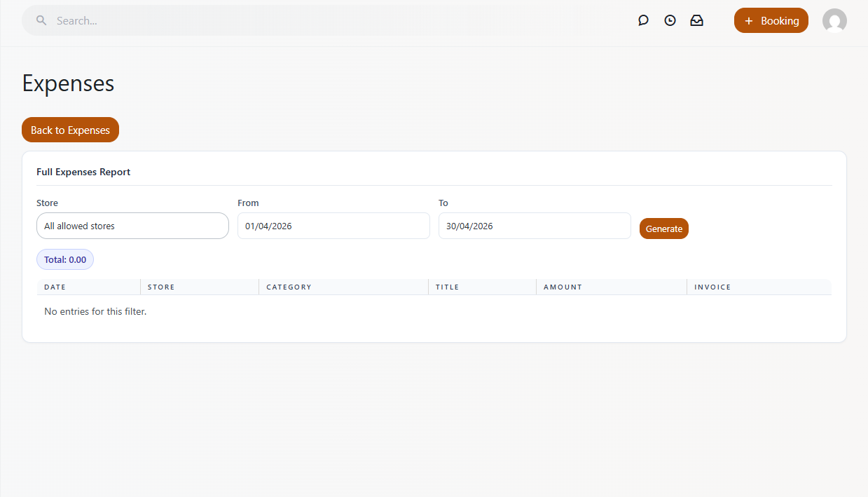Click the Total 0.00 badge
The width and height of the screenshot is (868, 497).
coord(65,260)
